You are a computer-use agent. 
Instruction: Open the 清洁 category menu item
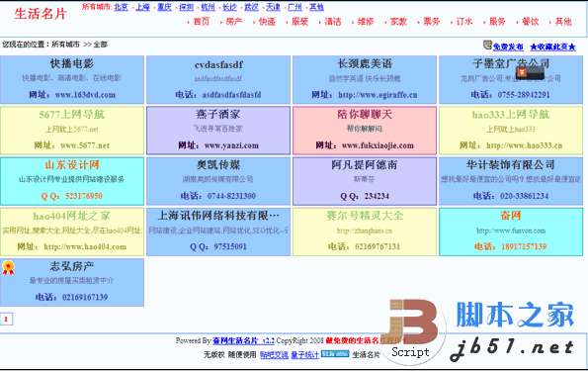(x=333, y=22)
